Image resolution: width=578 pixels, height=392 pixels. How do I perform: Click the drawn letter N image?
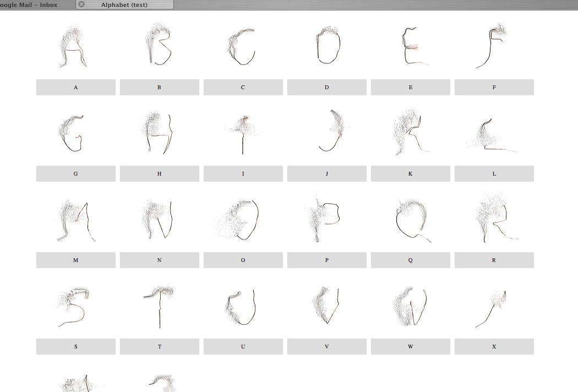(x=156, y=219)
